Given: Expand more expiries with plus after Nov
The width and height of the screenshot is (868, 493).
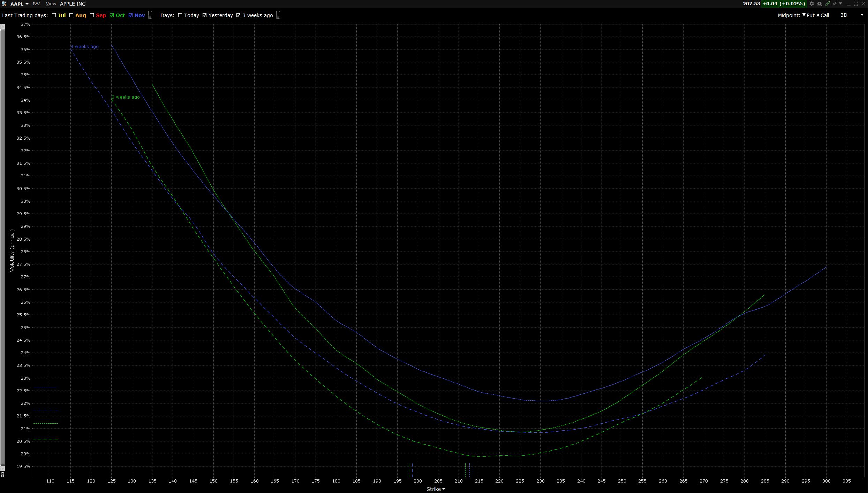Looking at the screenshot, I should pyautogui.click(x=150, y=15).
